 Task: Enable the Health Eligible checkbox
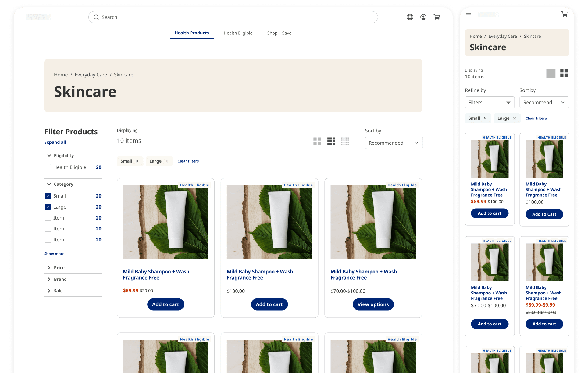click(x=48, y=167)
